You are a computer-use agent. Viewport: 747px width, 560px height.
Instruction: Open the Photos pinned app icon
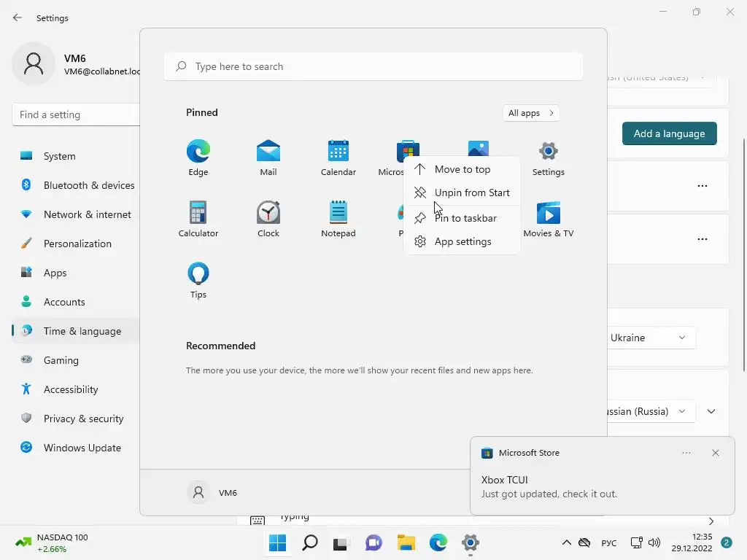click(x=479, y=147)
